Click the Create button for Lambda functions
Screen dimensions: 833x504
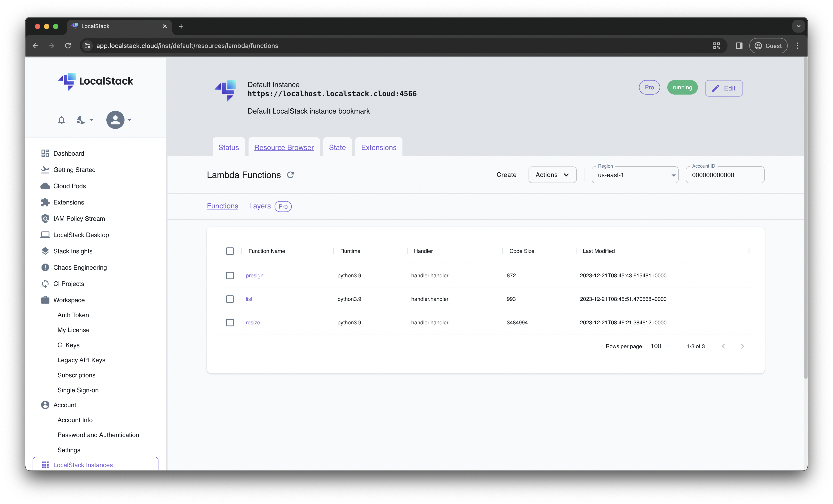(506, 175)
